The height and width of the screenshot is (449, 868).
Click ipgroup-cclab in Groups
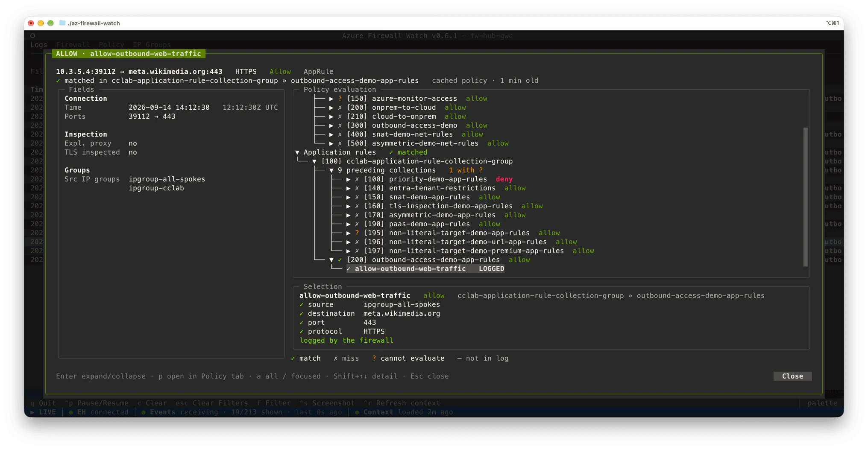tap(156, 188)
